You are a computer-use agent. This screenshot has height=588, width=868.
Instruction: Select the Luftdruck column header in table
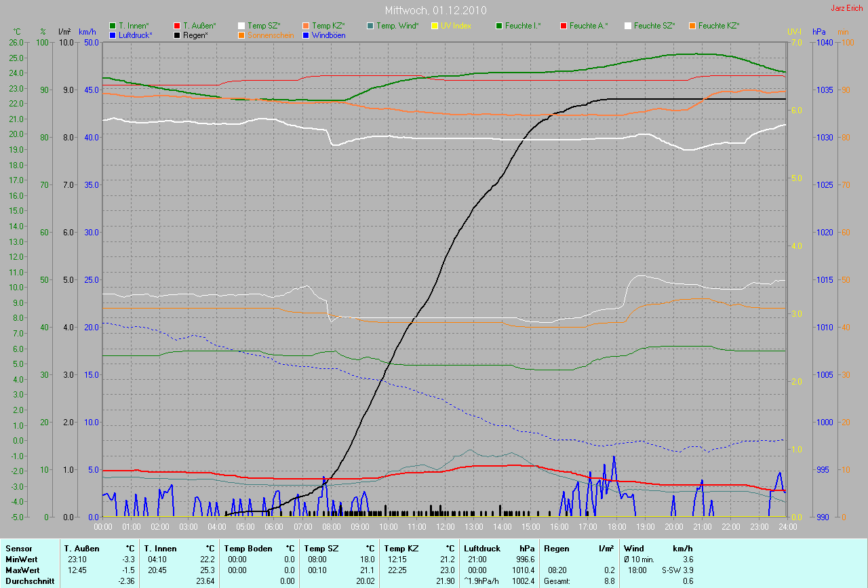tap(482, 548)
